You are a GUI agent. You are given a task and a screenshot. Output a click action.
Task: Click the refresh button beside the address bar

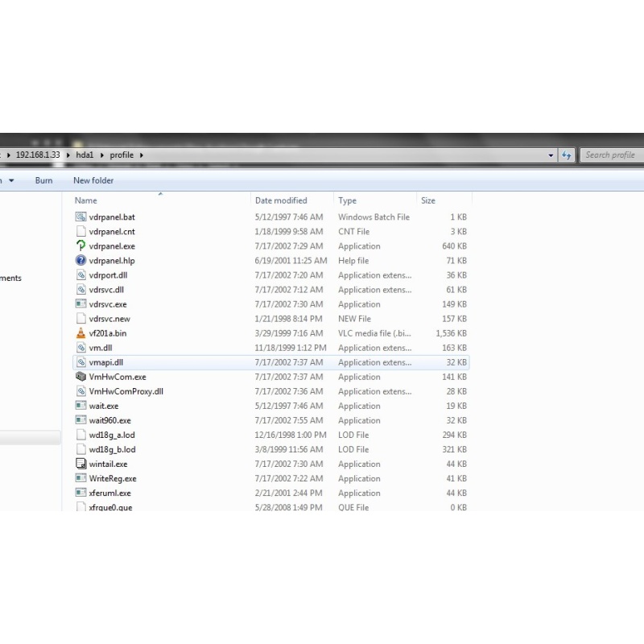pyautogui.click(x=567, y=155)
